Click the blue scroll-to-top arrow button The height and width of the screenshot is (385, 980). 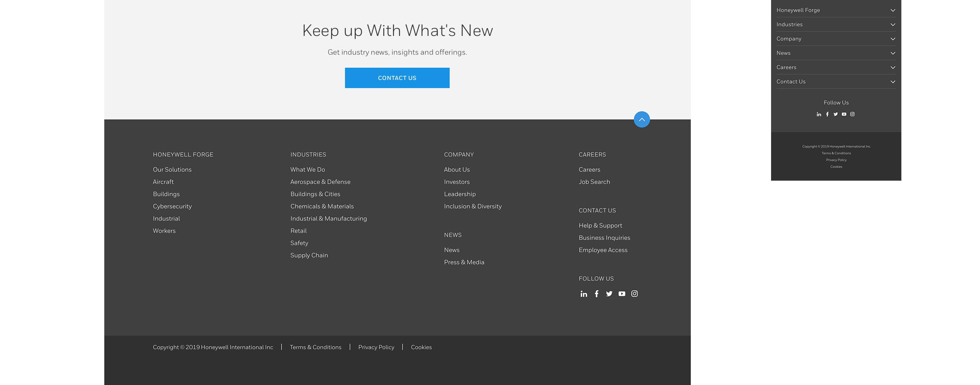642,119
